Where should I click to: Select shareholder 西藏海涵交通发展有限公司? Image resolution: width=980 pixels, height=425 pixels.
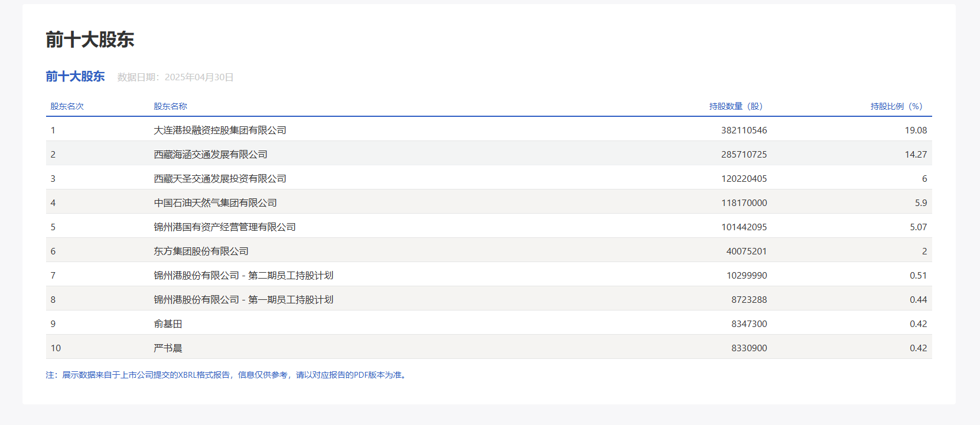tap(210, 154)
